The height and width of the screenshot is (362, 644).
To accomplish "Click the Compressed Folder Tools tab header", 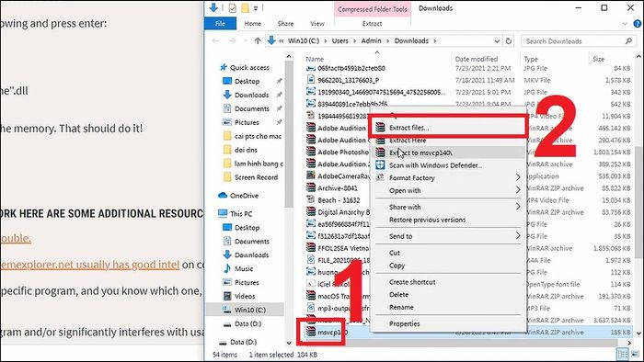I will [372, 9].
